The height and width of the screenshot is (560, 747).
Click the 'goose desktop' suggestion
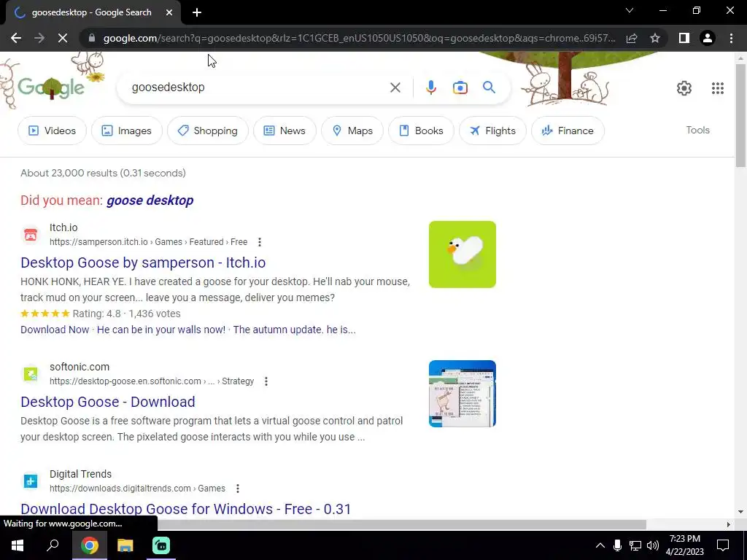coord(150,201)
